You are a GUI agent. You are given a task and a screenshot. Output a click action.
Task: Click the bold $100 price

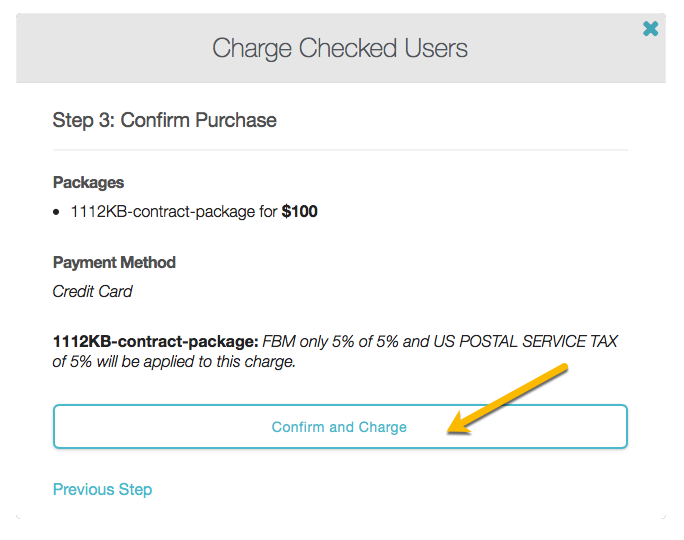coord(299,212)
